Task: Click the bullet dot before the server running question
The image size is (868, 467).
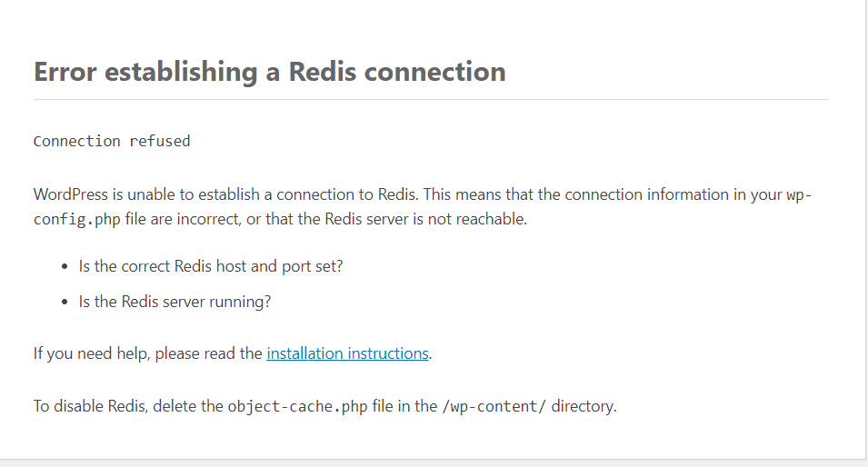Action: (x=65, y=303)
